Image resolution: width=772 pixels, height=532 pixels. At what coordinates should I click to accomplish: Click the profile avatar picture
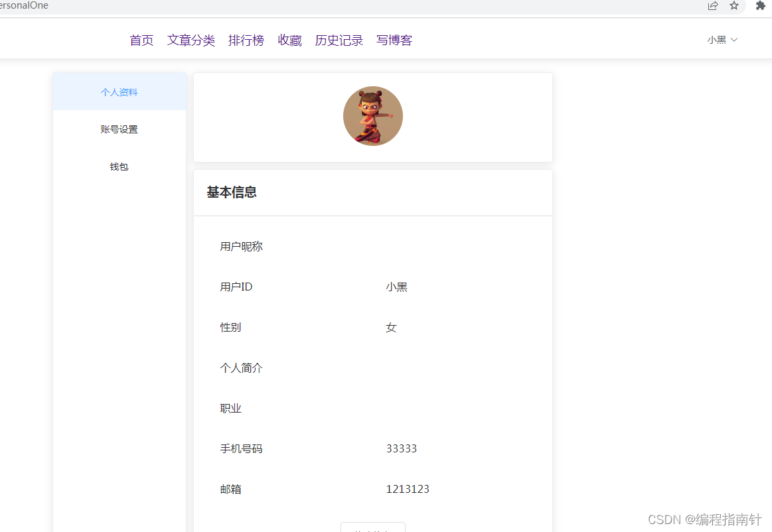373,115
